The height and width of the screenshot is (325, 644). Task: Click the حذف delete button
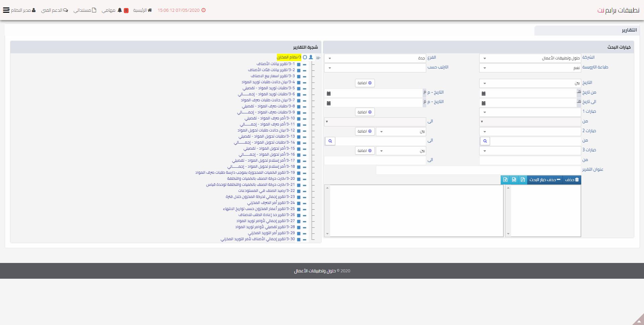pos(572,180)
